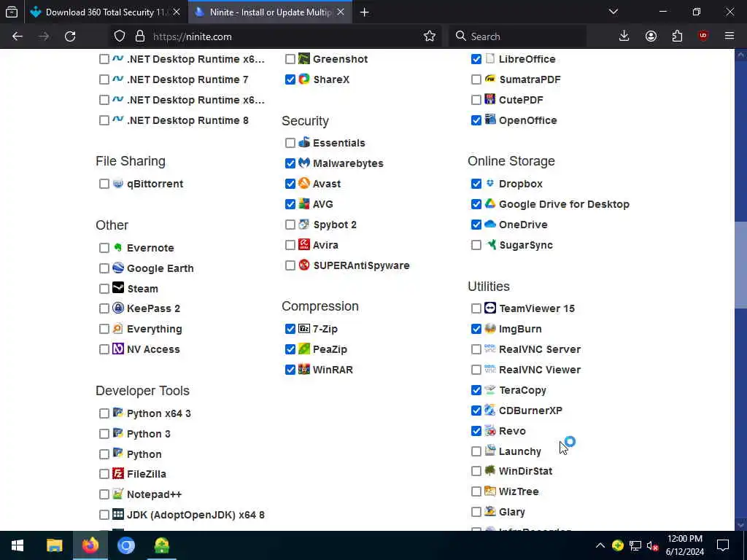Uncheck the Revo checkbox
Viewport: 747px width, 560px height.
476,431
